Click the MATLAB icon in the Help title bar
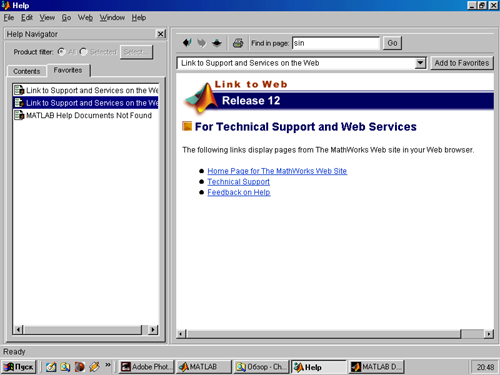Viewport: 500px width, 375px height. [6, 5]
